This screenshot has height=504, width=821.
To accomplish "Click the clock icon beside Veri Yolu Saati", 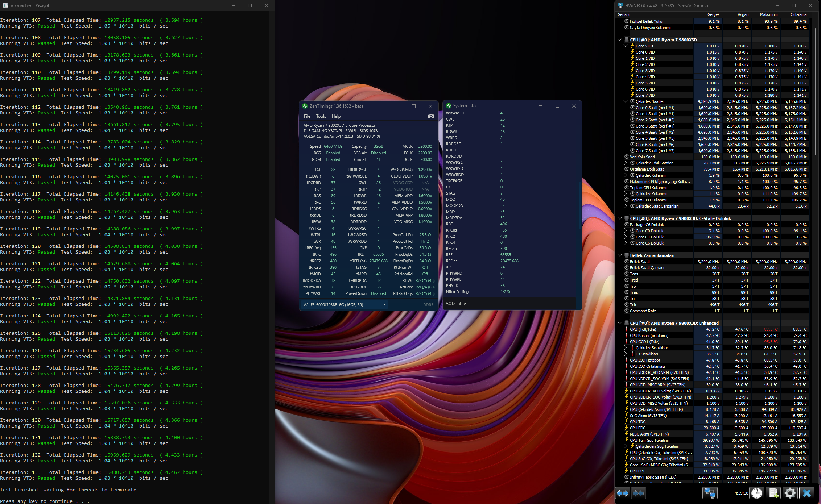I will click(627, 157).
